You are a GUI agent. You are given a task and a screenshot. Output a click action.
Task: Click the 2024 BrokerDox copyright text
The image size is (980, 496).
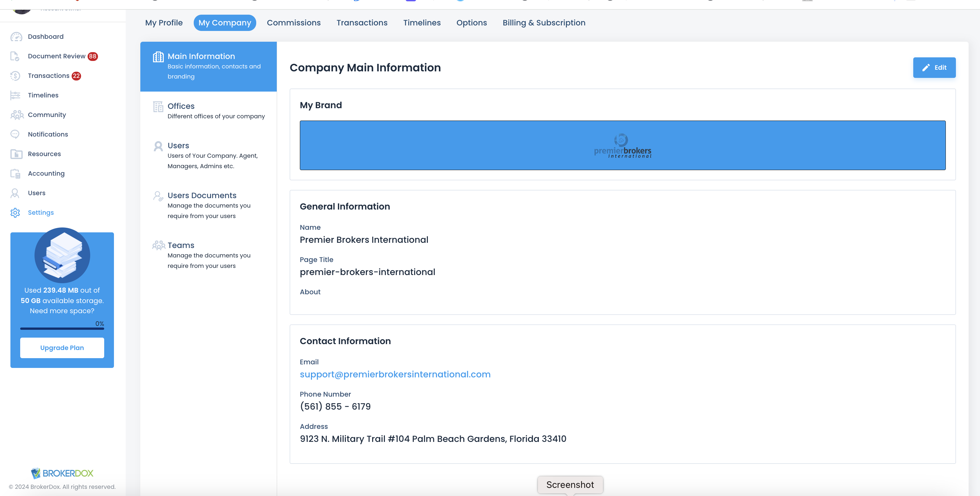62,487
